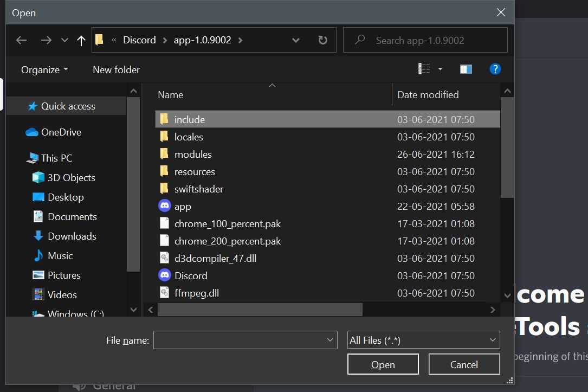Select the modules folder
Image resolution: width=588 pixels, height=392 pixels.
[327, 154]
